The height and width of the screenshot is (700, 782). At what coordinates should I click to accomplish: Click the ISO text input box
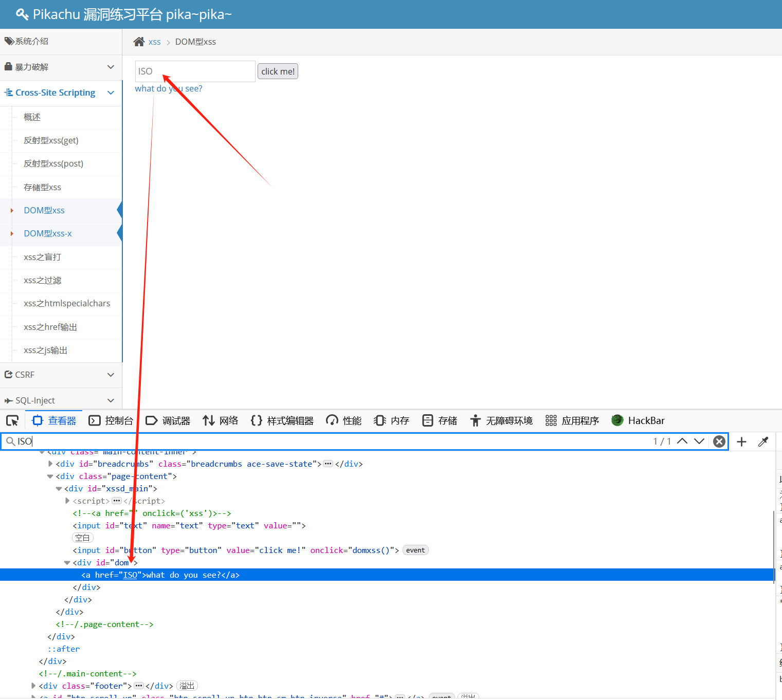(x=195, y=71)
